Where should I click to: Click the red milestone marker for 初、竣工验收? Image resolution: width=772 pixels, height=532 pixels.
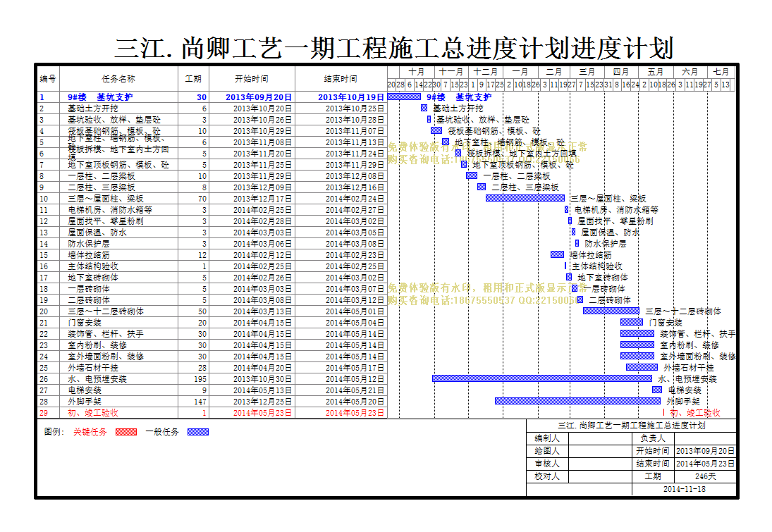(663, 412)
